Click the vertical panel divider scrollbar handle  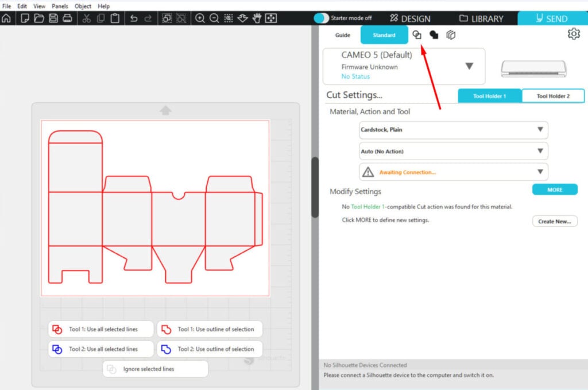(315, 187)
